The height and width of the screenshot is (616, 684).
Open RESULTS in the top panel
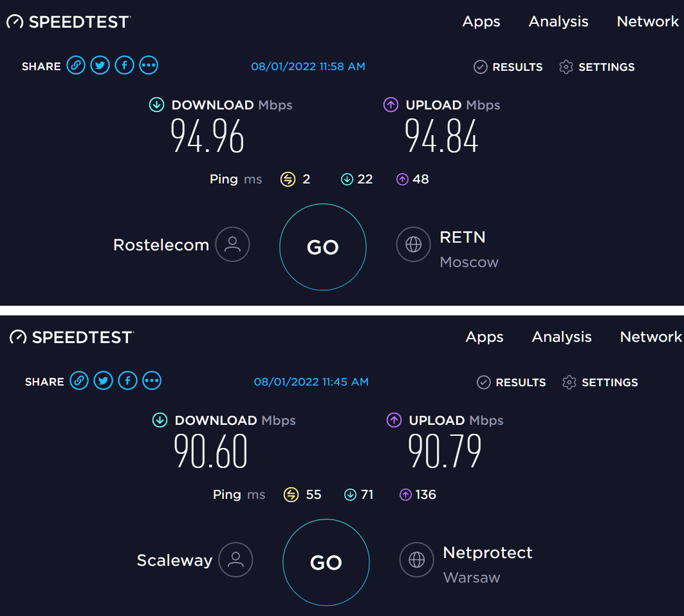click(508, 67)
